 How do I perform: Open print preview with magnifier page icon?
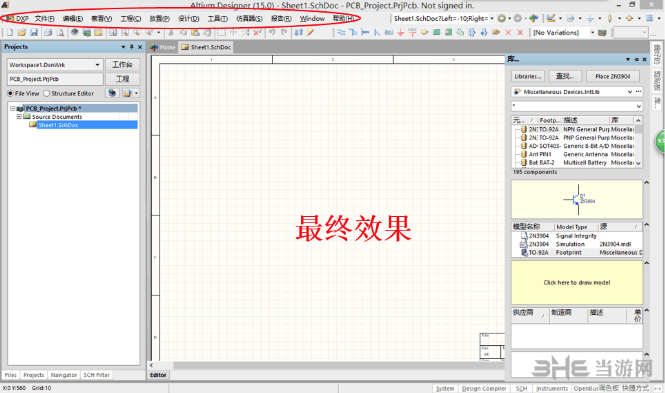[60, 33]
